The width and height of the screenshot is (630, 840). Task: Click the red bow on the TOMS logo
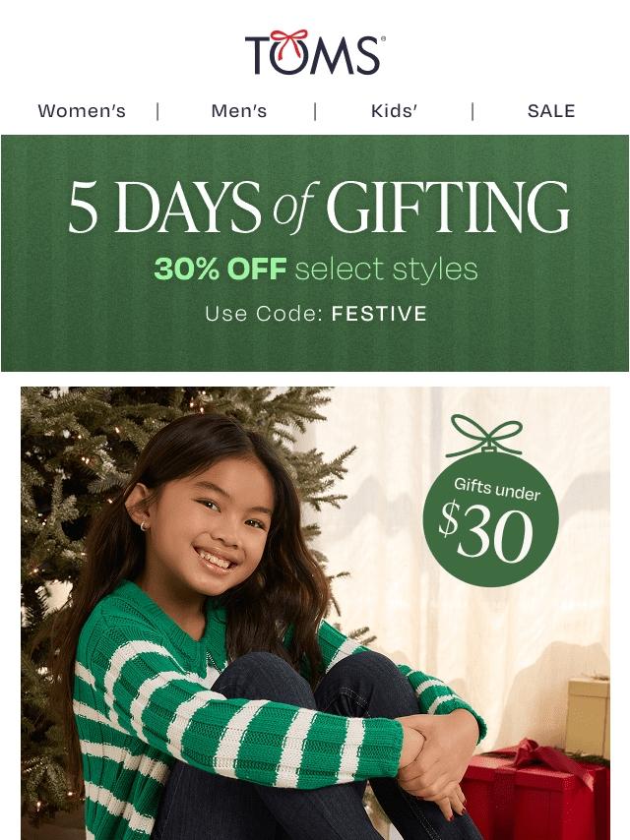289,39
